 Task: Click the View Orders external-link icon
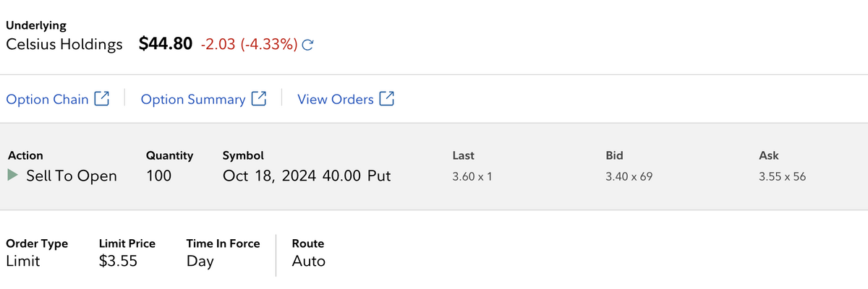tap(387, 99)
